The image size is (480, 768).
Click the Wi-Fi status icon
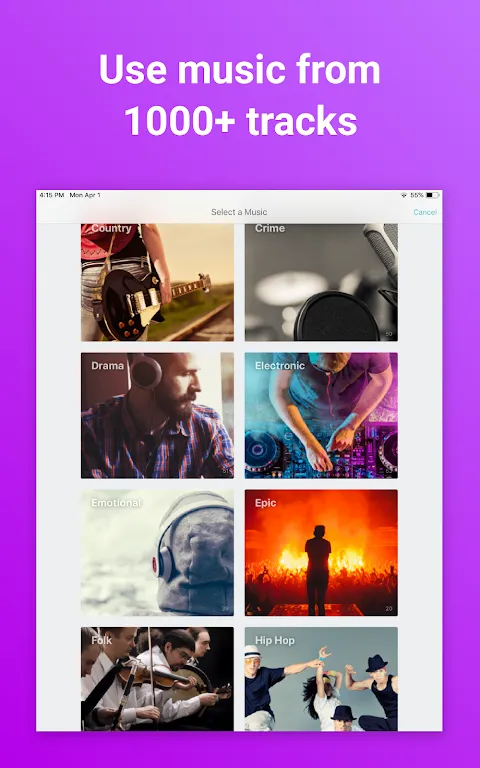pos(404,195)
